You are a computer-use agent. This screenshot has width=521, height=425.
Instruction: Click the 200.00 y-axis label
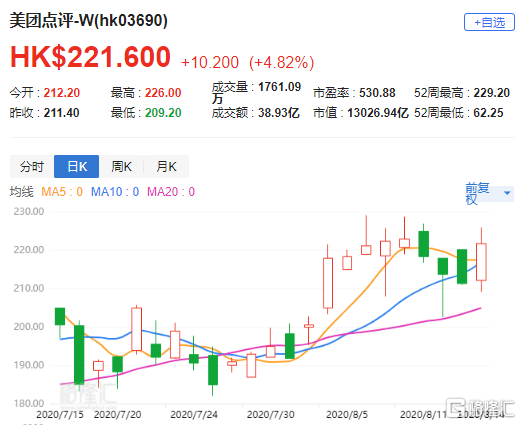coord(29,327)
